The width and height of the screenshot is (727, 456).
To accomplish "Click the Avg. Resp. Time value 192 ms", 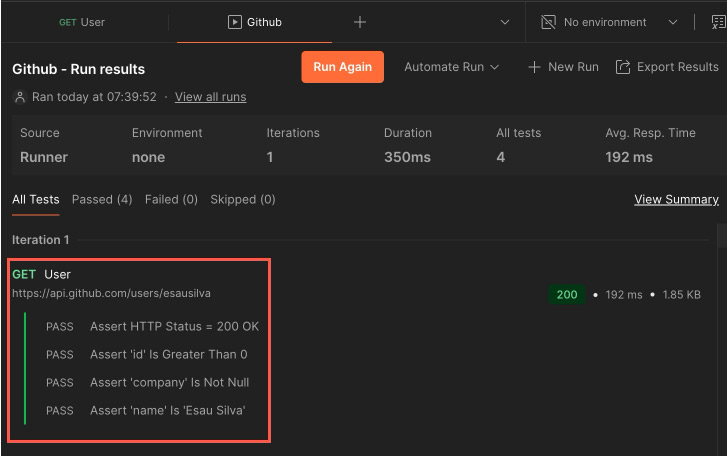I will click(629, 158).
